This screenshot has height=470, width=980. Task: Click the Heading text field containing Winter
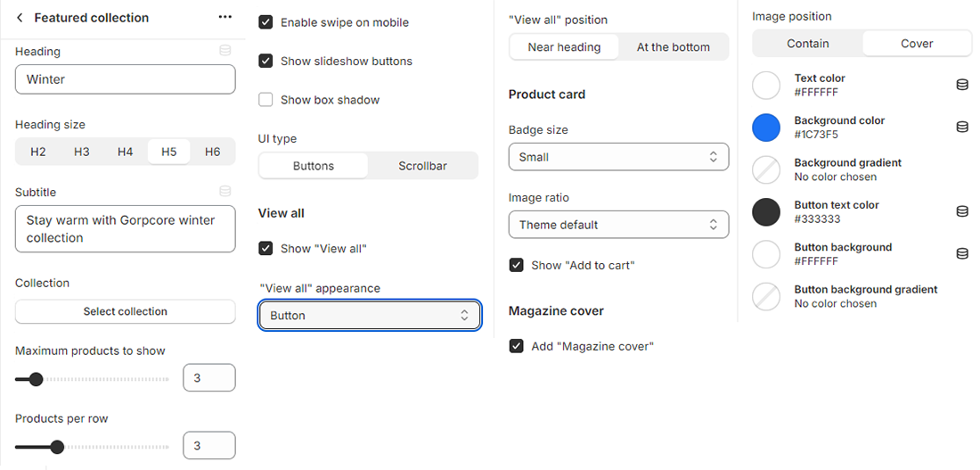[126, 79]
